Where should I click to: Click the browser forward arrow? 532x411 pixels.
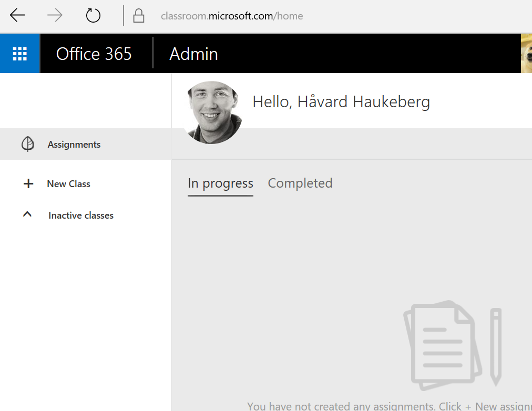point(55,16)
